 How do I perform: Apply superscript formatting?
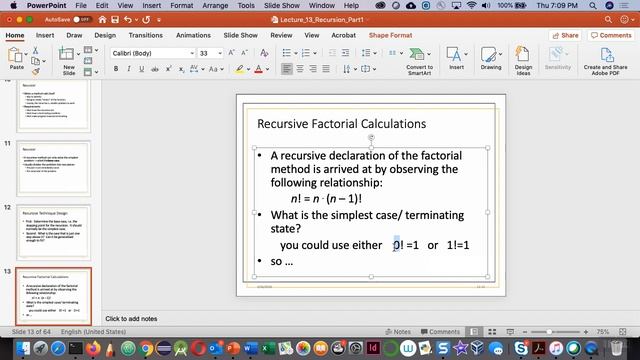tap(168, 69)
